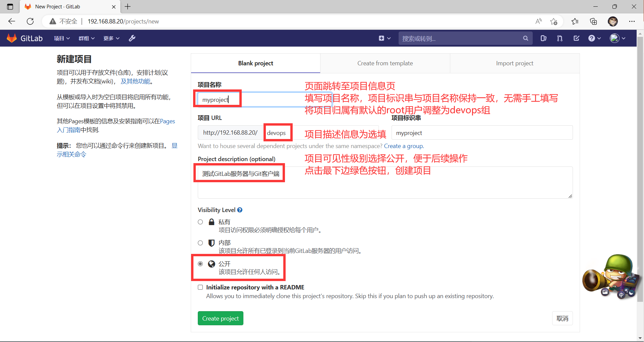
Task: Expand the 更多 dropdown menu
Action: point(111,38)
